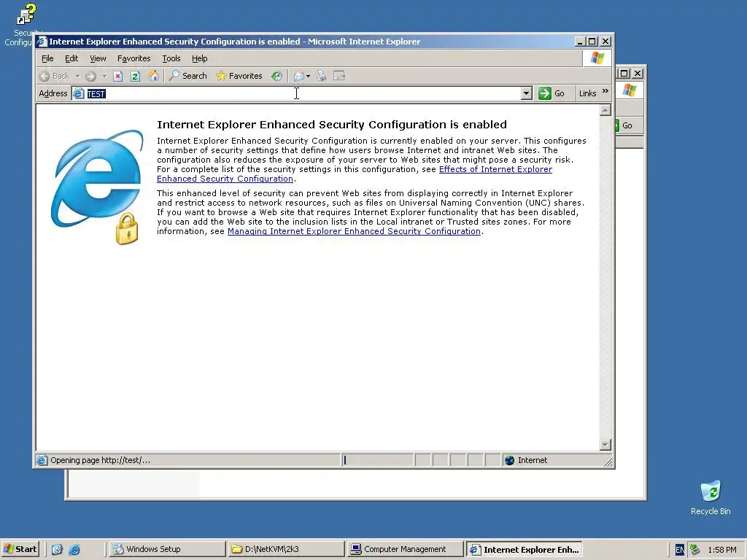Click the Back toolbar button
This screenshot has height=560, width=747.
[x=54, y=76]
